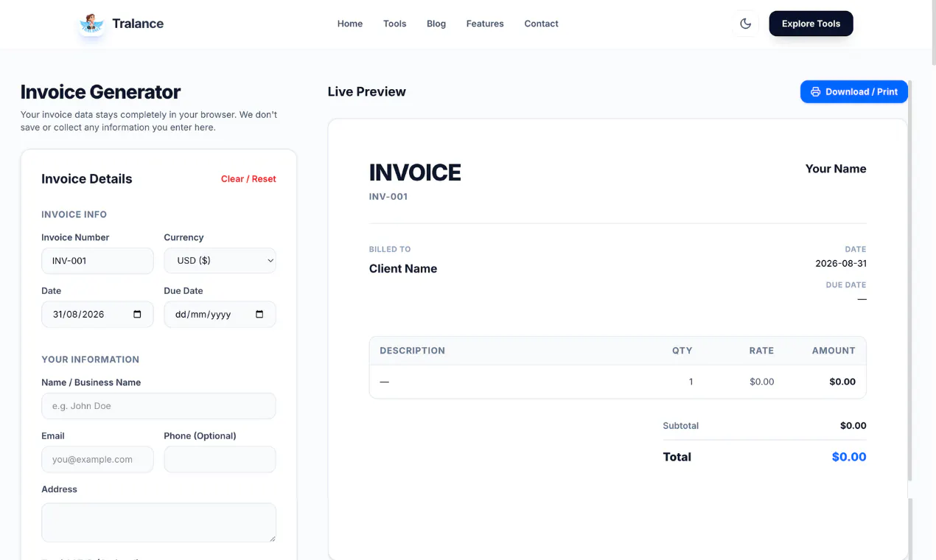This screenshot has height=560, width=936.
Task: Click the DUE DATE label in the preview
Action: (846, 285)
